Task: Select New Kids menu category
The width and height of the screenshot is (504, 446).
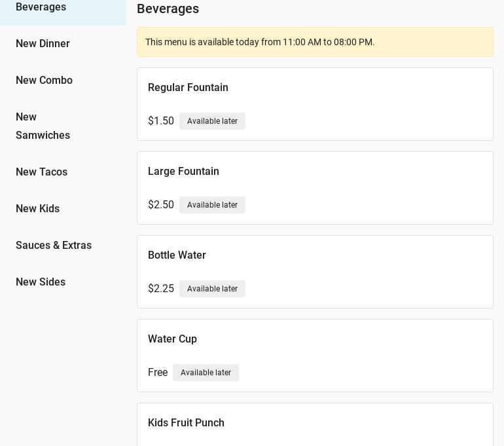Action: [37, 209]
